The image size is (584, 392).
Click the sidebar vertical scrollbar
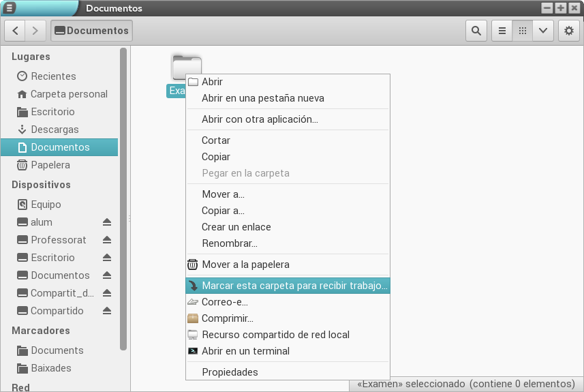[123, 198]
